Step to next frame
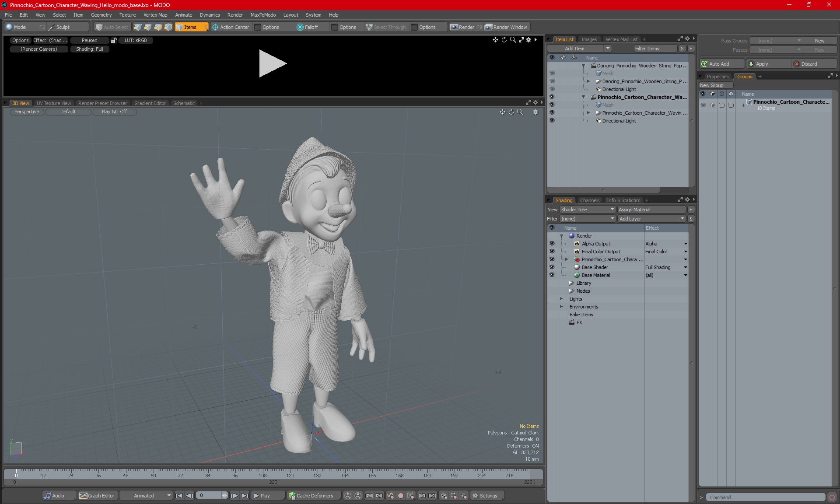 point(234,496)
